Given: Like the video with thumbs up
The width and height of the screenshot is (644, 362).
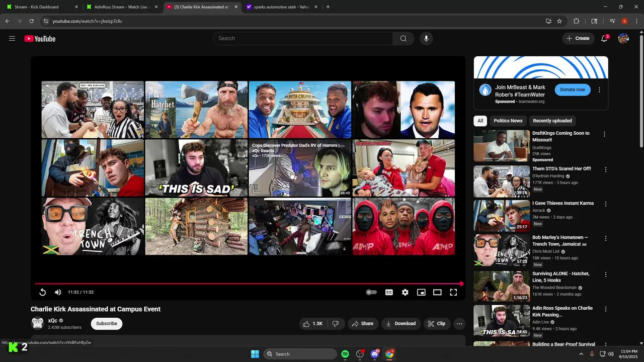Looking at the screenshot, I should coord(312,324).
